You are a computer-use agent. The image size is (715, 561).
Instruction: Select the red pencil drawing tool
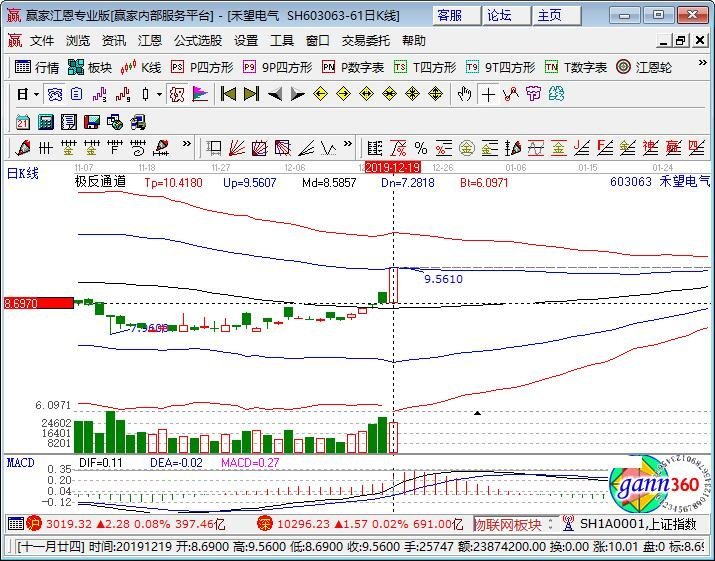(x=22, y=148)
